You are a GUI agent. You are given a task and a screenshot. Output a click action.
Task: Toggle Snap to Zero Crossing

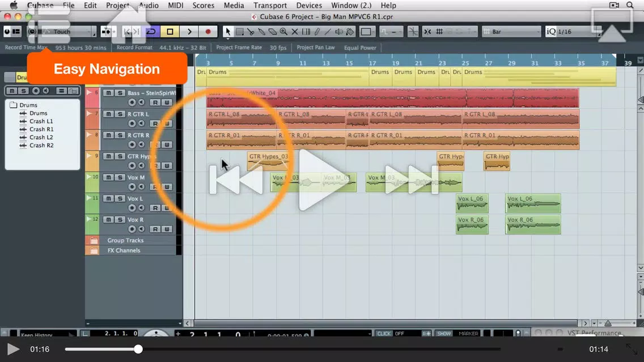click(413, 32)
